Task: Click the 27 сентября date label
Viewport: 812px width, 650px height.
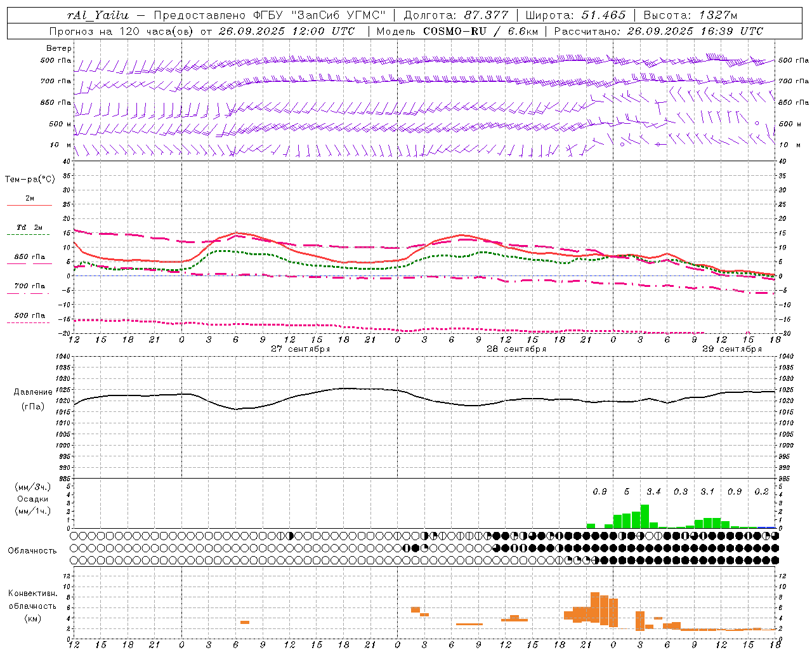Action: (x=300, y=349)
